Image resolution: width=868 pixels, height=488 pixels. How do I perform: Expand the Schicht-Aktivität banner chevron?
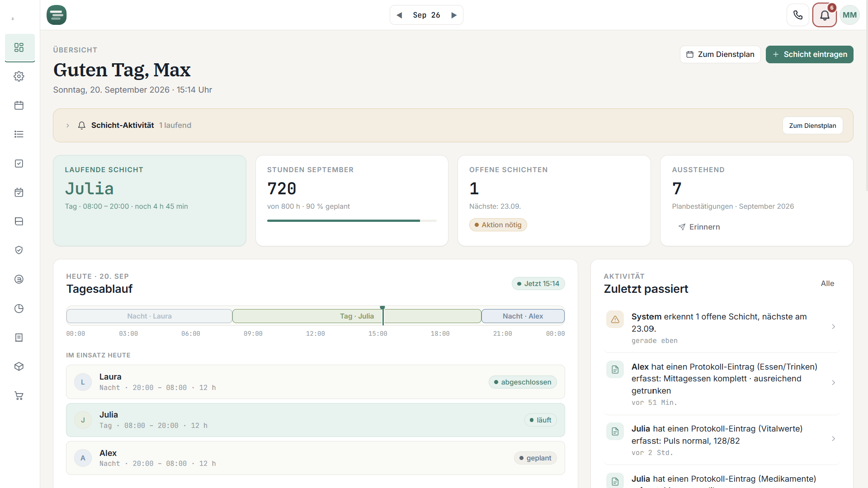tap(68, 126)
